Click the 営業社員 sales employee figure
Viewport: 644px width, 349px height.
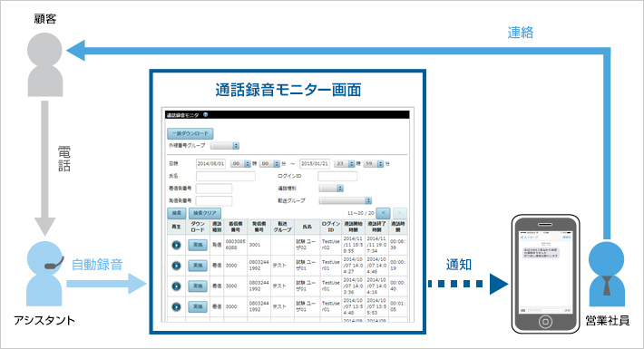606,274
